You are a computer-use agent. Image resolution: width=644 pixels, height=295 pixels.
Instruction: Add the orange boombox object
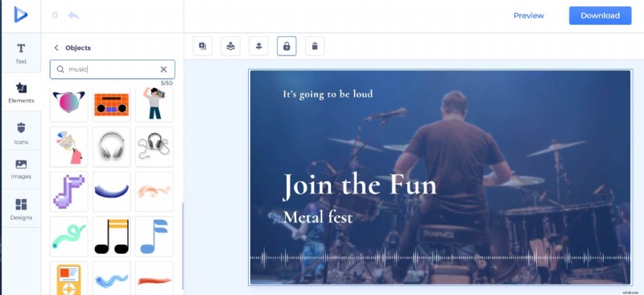click(111, 103)
